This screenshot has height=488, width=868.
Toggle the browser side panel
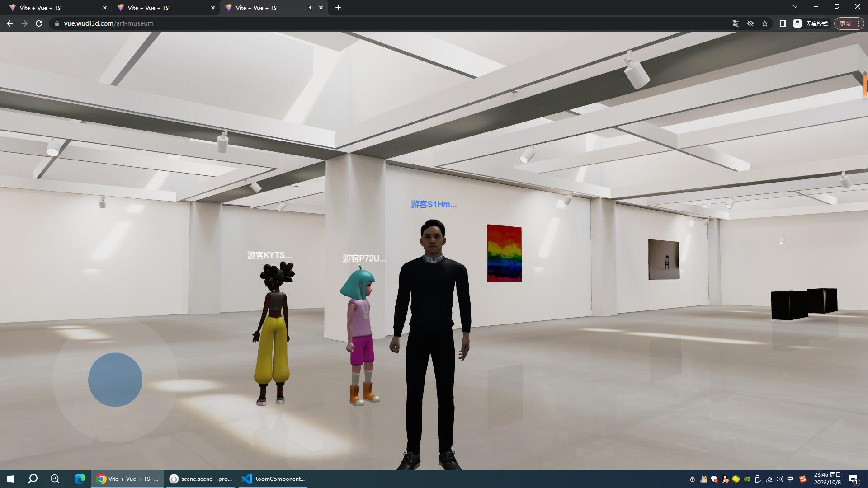(x=783, y=23)
